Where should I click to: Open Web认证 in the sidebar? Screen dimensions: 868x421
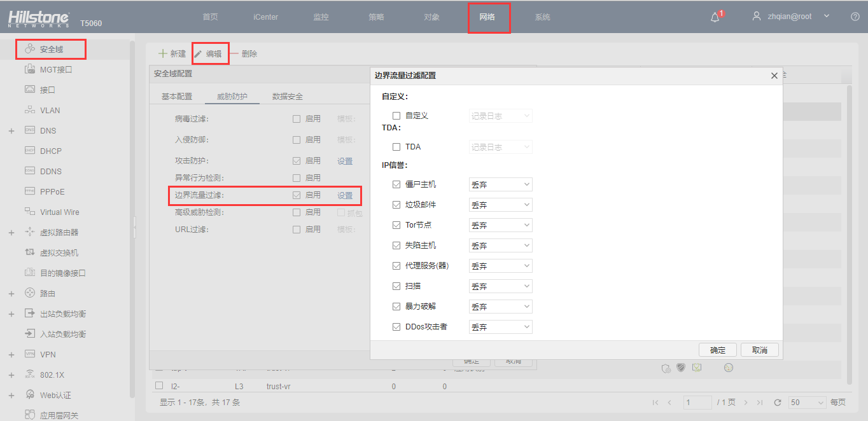[55, 395]
